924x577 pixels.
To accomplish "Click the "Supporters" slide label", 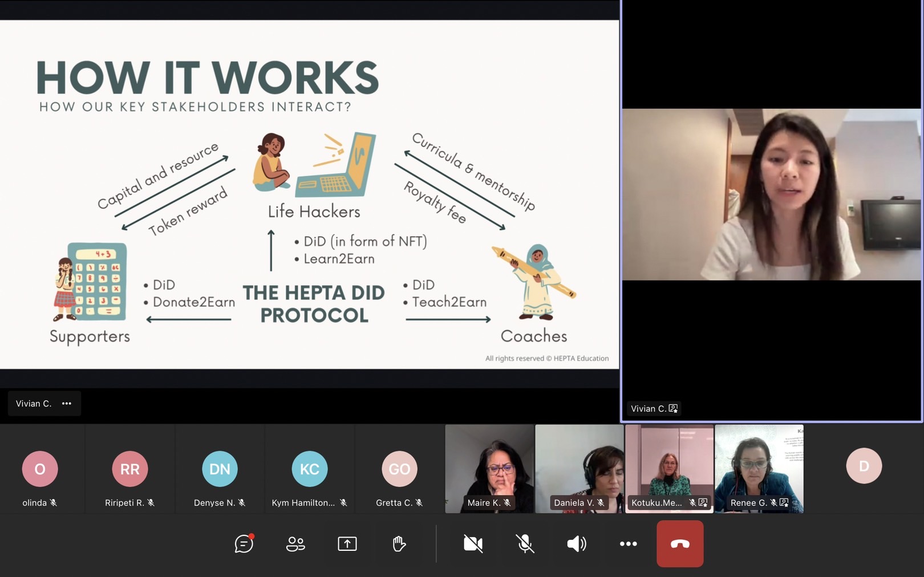I will 90,336.
